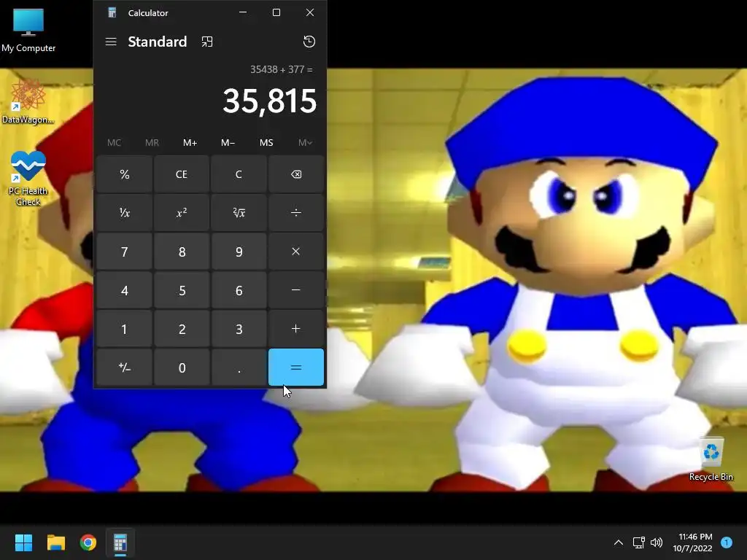Take the square root of the value
Screen dimensions: 747x560
239,213
